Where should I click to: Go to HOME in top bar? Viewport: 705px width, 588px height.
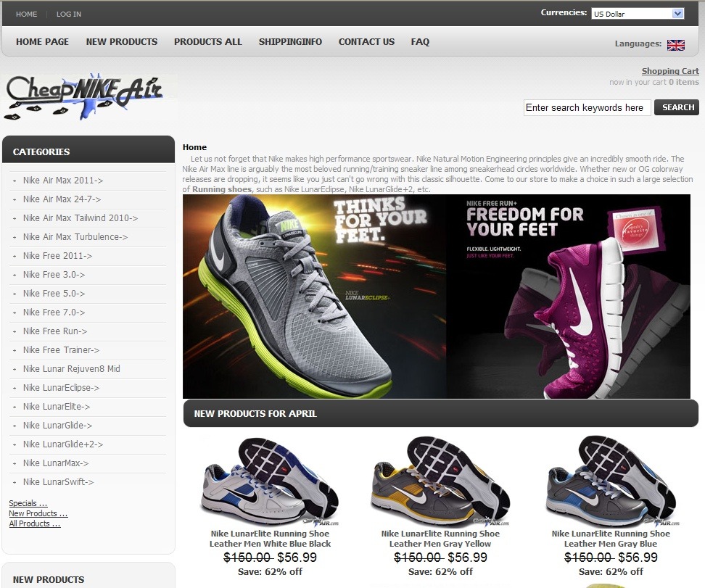[27, 14]
